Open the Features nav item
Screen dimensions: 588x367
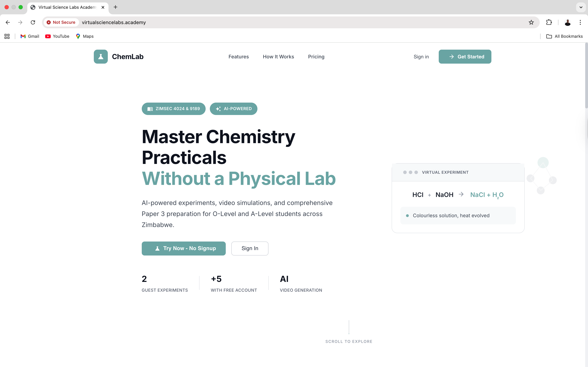pyautogui.click(x=238, y=57)
